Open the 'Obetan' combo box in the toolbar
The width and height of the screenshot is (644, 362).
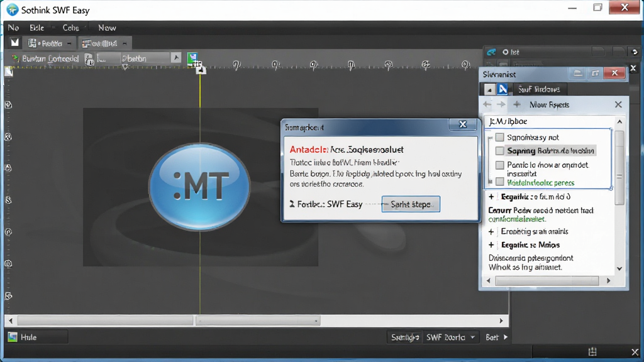point(145,58)
